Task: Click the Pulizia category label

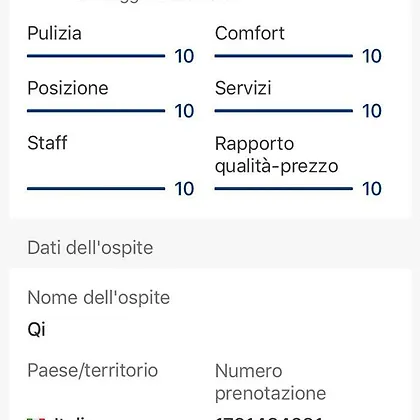Action: (x=54, y=33)
